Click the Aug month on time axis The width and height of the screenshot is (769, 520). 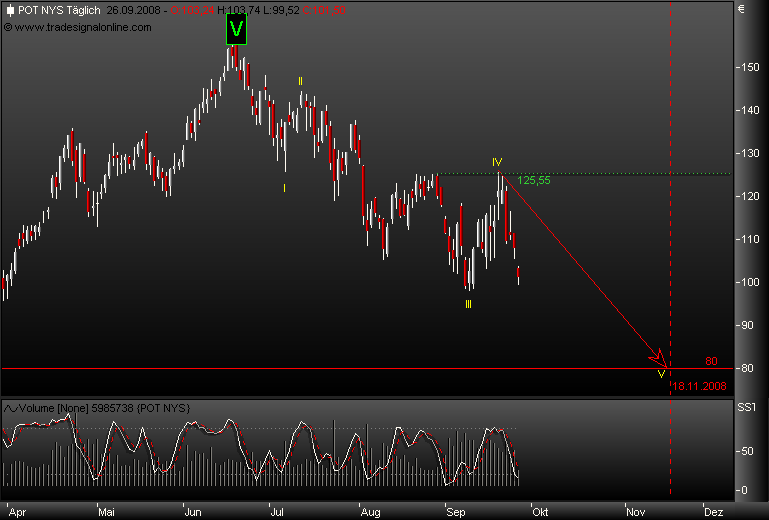(x=370, y=512)
